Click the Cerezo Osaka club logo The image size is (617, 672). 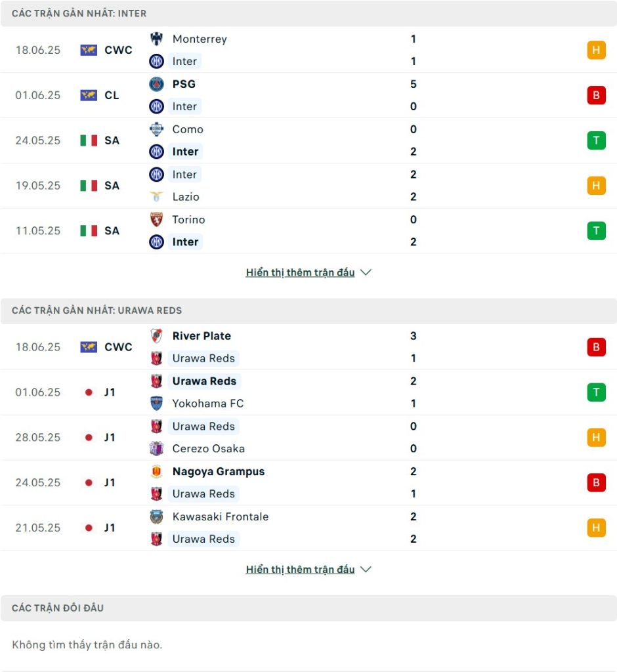156,449
